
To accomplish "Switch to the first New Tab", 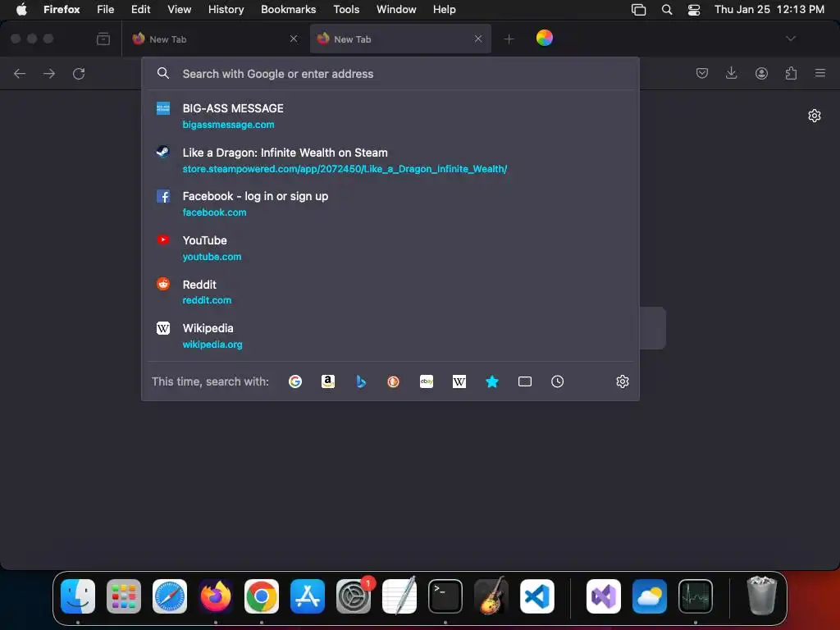I will [214, 39].
